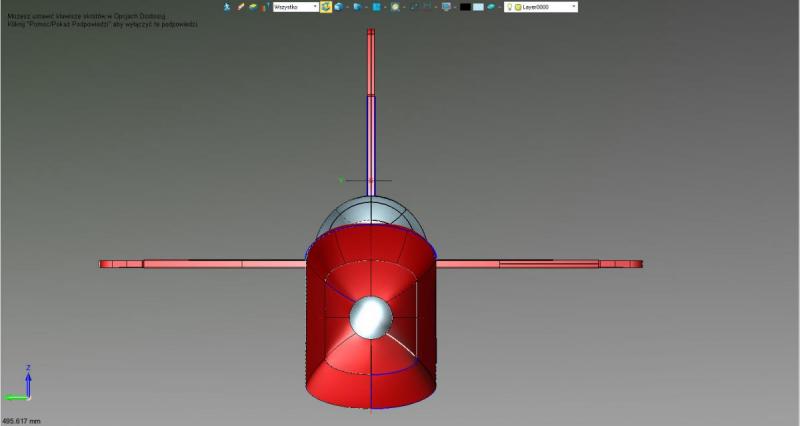
Task: Click the monitor display icon in toolbar
Action: 445,7
